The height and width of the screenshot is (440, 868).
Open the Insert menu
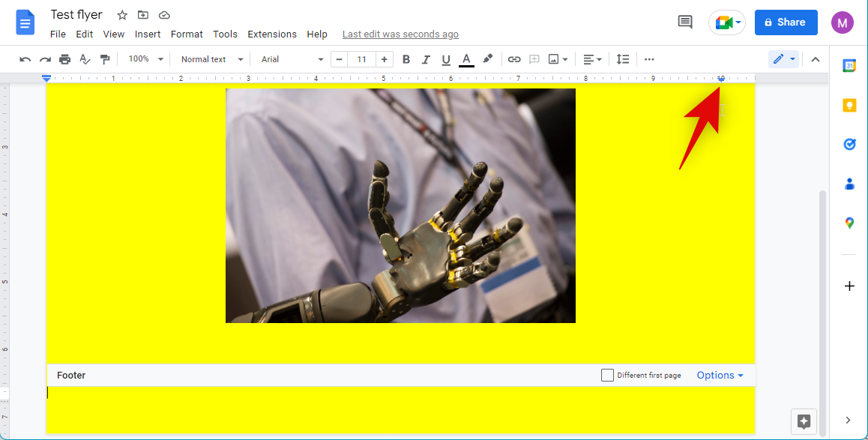coord(148,34)
